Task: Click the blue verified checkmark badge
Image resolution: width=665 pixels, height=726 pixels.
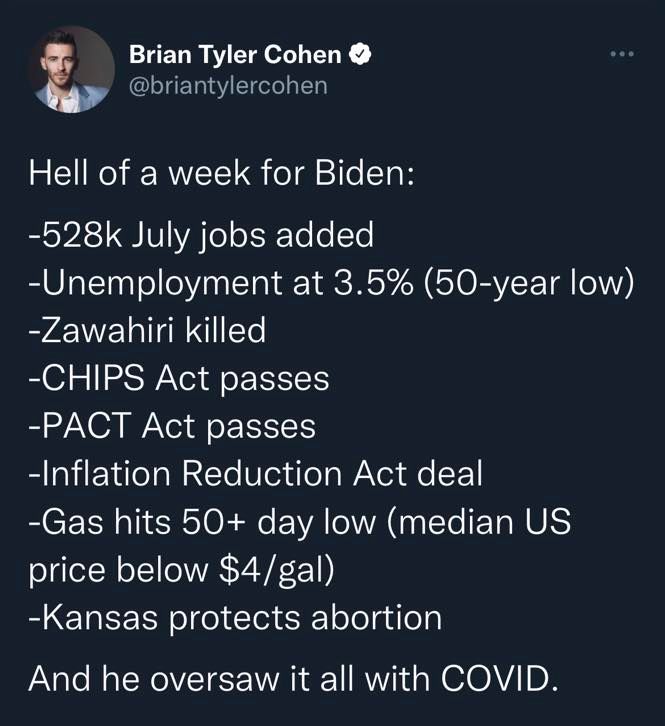Action: pos(360,55)
